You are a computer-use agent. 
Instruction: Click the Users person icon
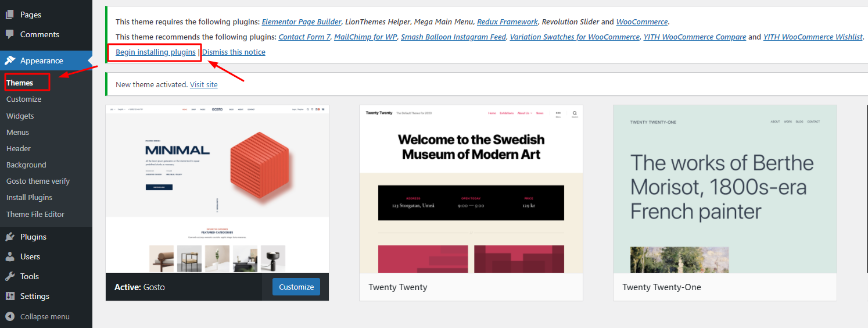click(10, 256)
